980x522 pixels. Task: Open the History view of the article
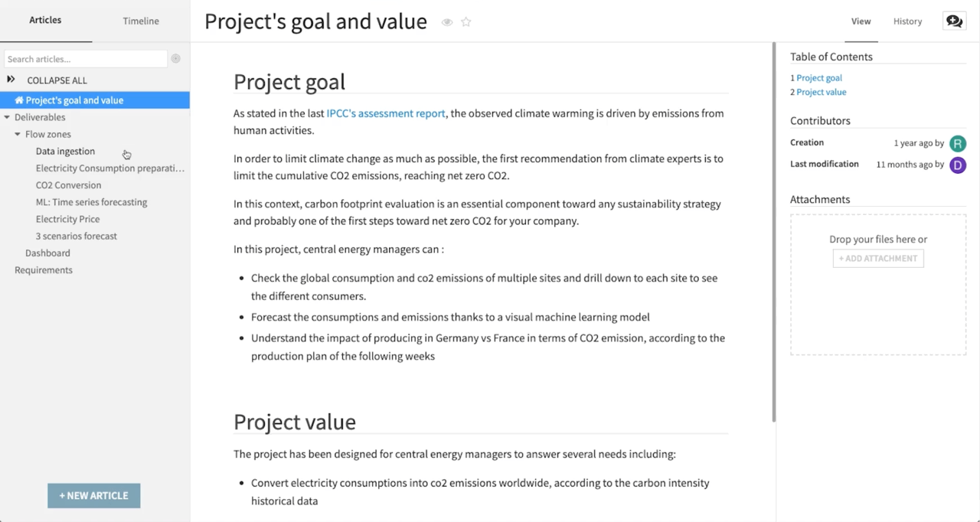[x=907, y=21]
